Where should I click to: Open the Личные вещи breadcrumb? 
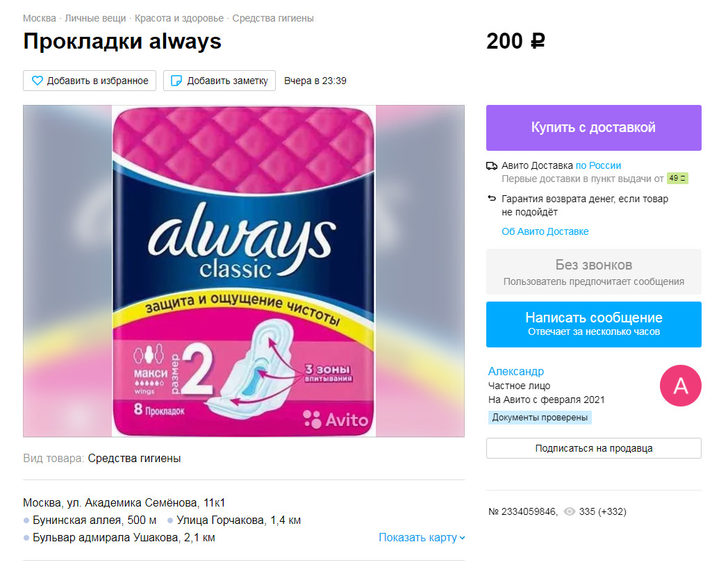[x=95, y=18]
